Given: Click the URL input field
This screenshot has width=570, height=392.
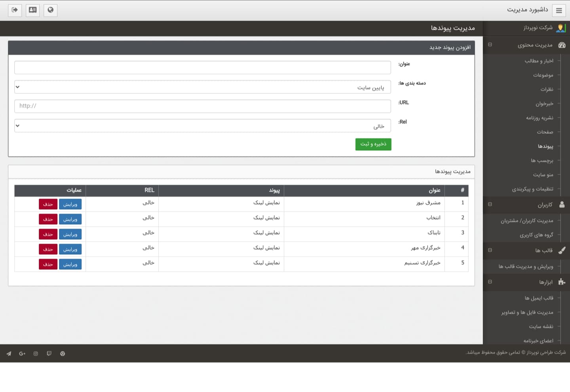Looking at the screenshot, I should [202, 106].
